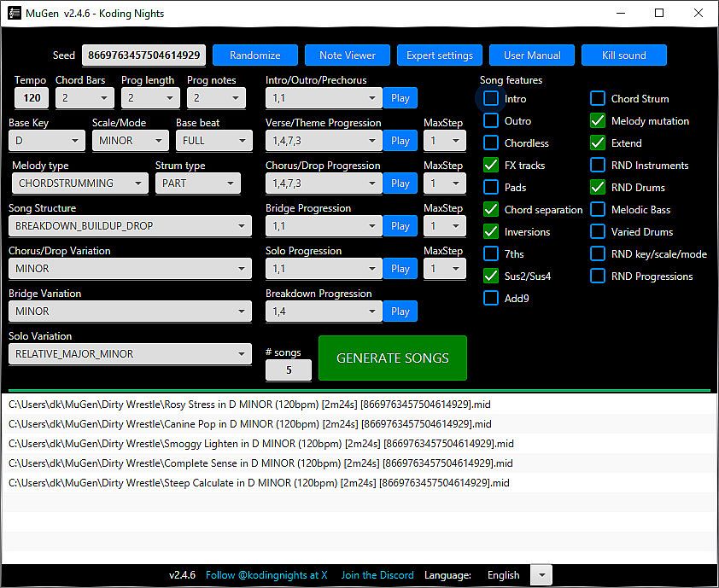Open the Base Key dropdown
The height and width of the screenshot is (588, 719).
tap(47, 141)
